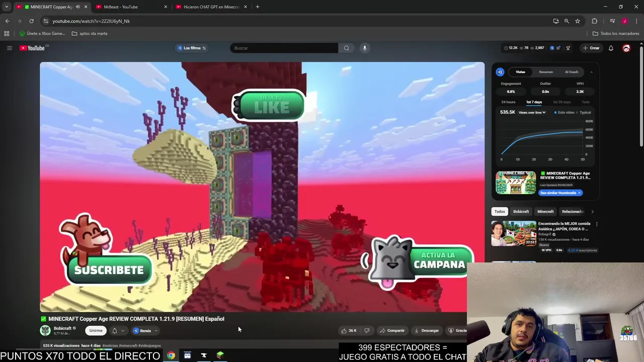Open the notifications bell in YouTube header
Viewport: 644px width, 362px height.
[611, 48]
